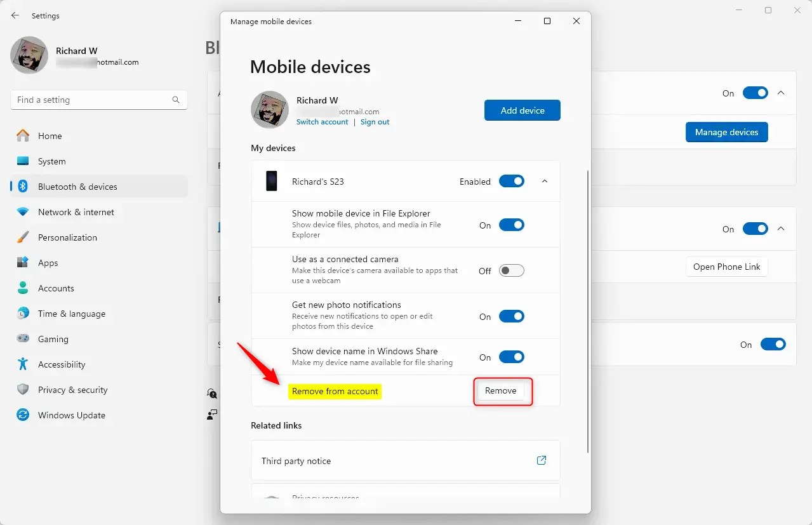Viewport: 812px width, 525px height.
Task: Open the Third party notice link row
Action: click(x=406, y=461)
